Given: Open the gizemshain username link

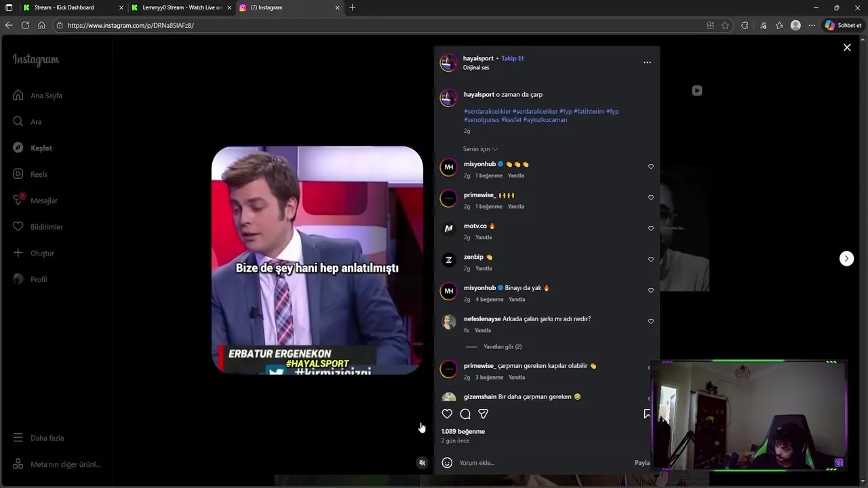Looking at the screenshot, I should 480,396.
